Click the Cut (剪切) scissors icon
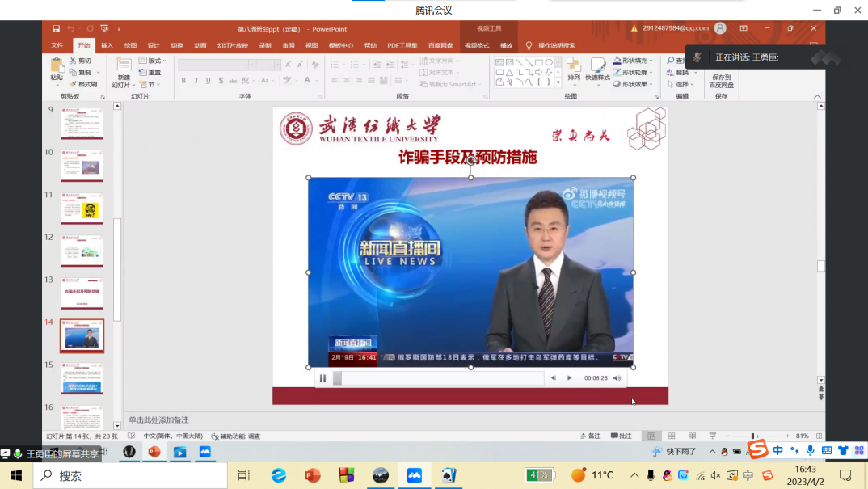 (x=74, y=61)
